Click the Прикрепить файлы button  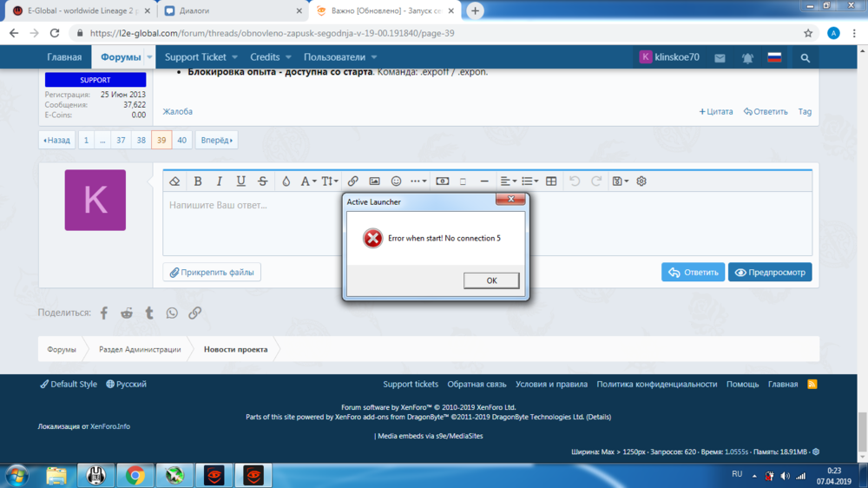pos(212,272)
